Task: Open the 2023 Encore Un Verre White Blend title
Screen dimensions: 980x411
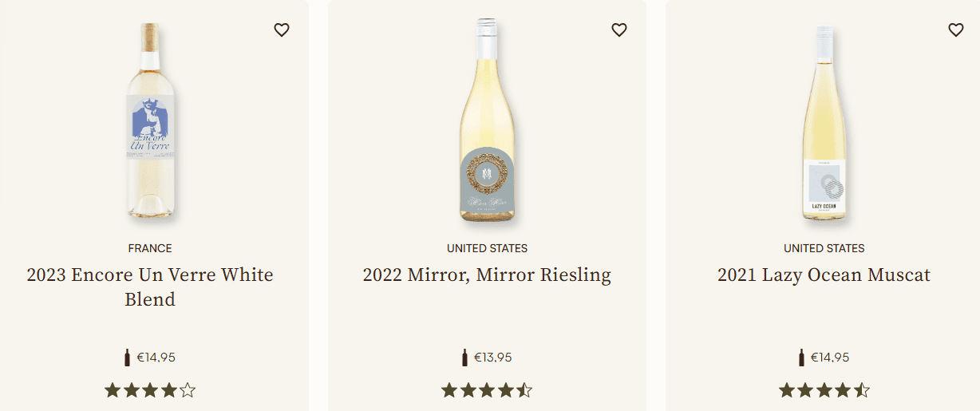Action: coord(150,287)
